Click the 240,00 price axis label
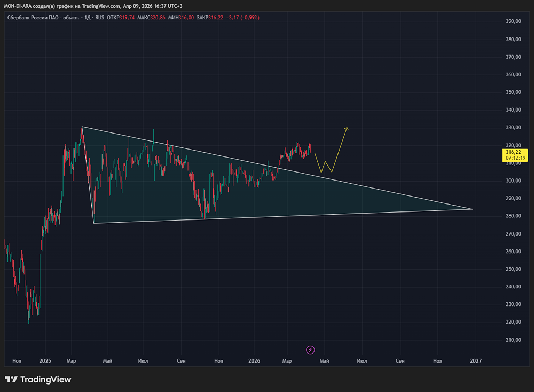Image resolution: width=534 pixels, height=392 pixels. (x=513, y=286)
